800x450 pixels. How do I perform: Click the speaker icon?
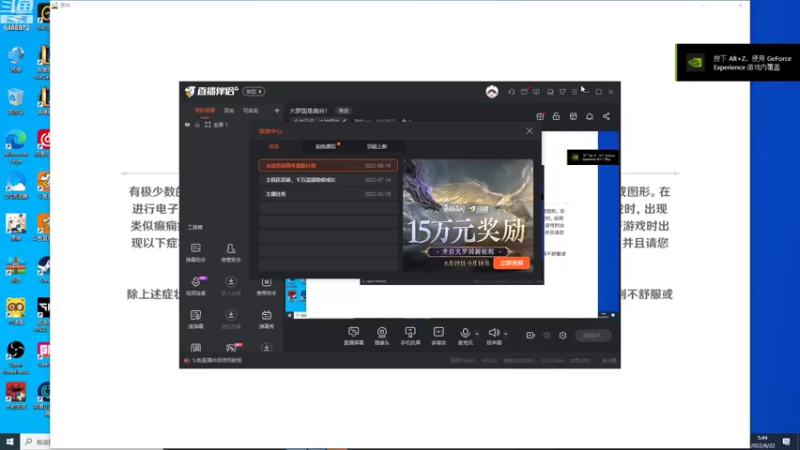coord(493,333)
